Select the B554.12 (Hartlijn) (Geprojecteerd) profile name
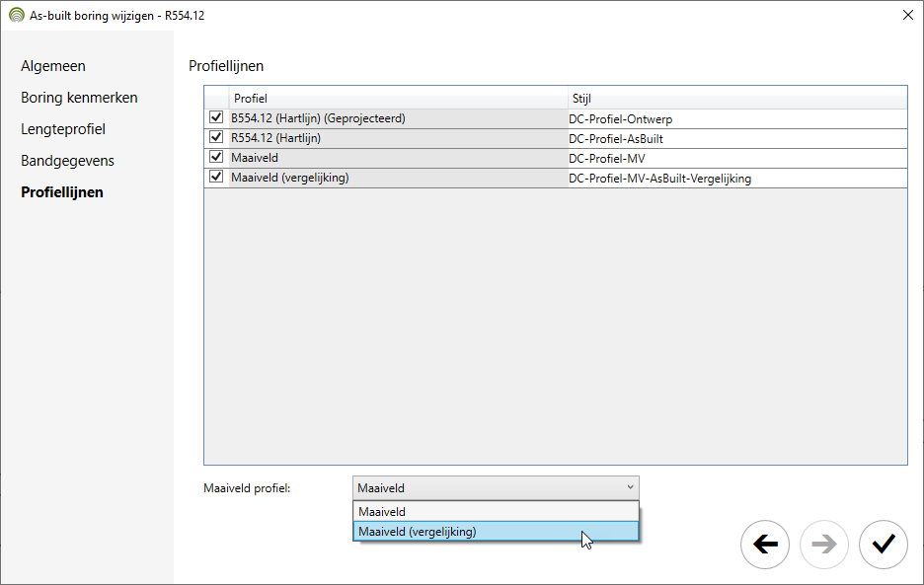 pos(318,118)
